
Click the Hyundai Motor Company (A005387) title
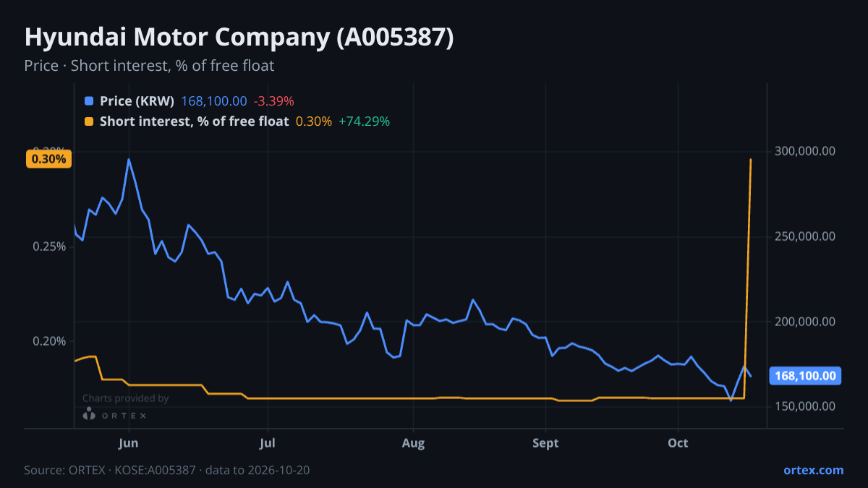(x=239, y=38)
